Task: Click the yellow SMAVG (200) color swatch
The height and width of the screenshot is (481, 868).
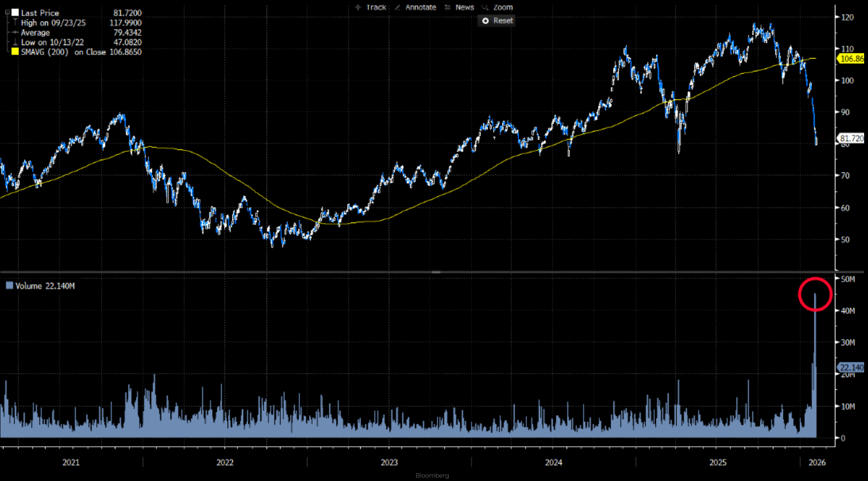Action: pos(15,52)
